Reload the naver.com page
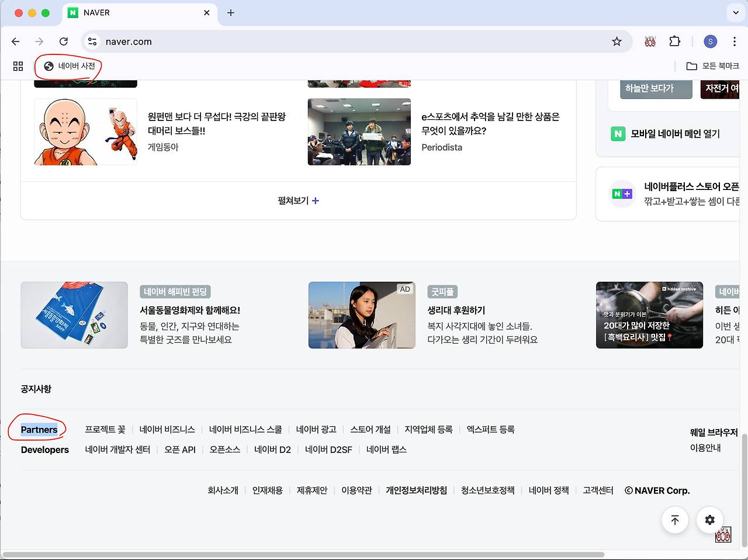The height and width of the screenshot is (560, 748). point(64,42)
